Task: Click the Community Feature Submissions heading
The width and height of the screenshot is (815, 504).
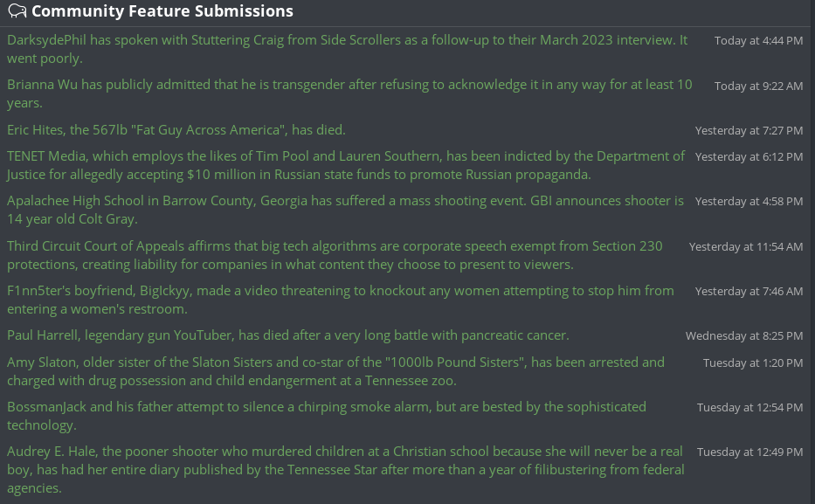Action: pos(162,11)
